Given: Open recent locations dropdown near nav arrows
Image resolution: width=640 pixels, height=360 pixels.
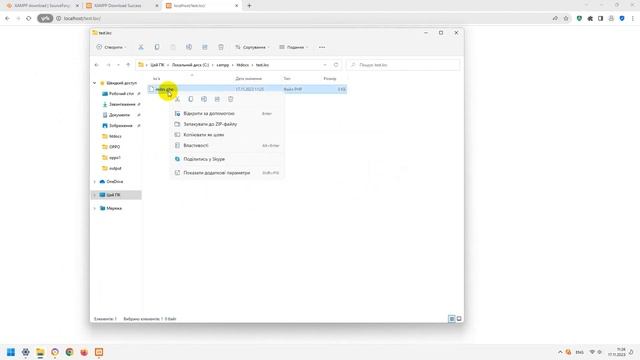Looking at the screenshot, I should (118, 65).
